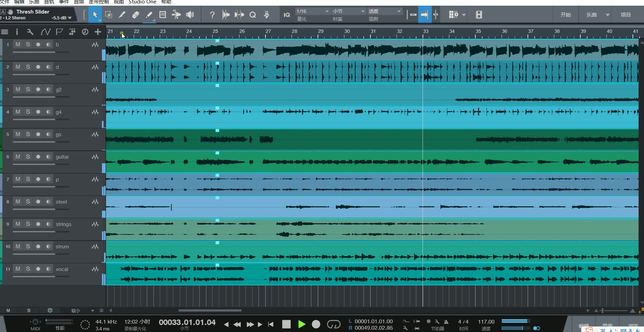Select the Range tool
This screenshot has height=332, width=644.
pyautogui.click(x=109, y=15)
